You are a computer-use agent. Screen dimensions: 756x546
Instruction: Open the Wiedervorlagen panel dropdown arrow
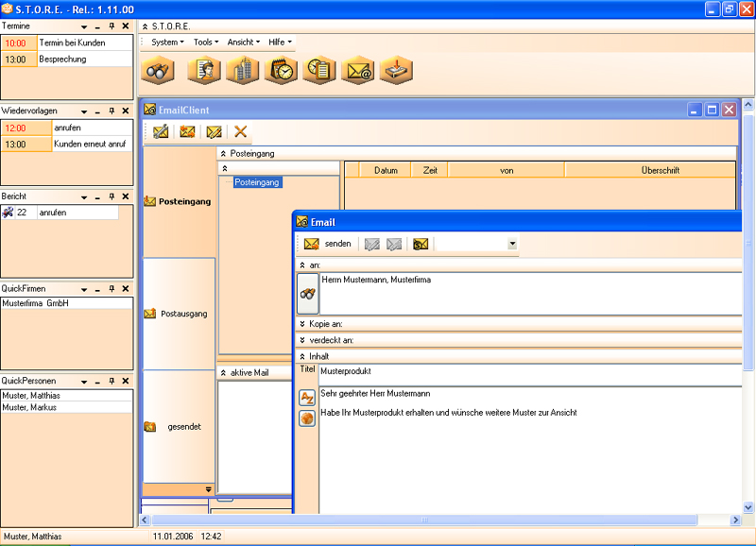pyautogui.click(x=84, y=111)
